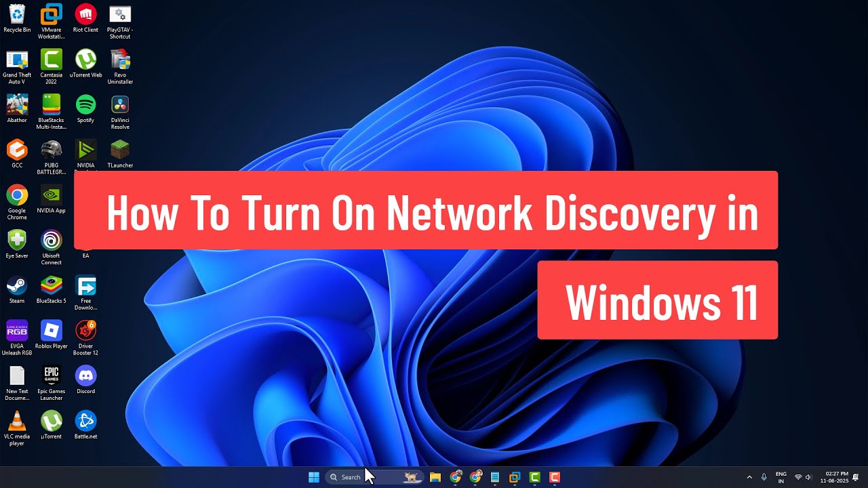Open the VLC media player icon
Screen dimensions: 868x488
17,428
